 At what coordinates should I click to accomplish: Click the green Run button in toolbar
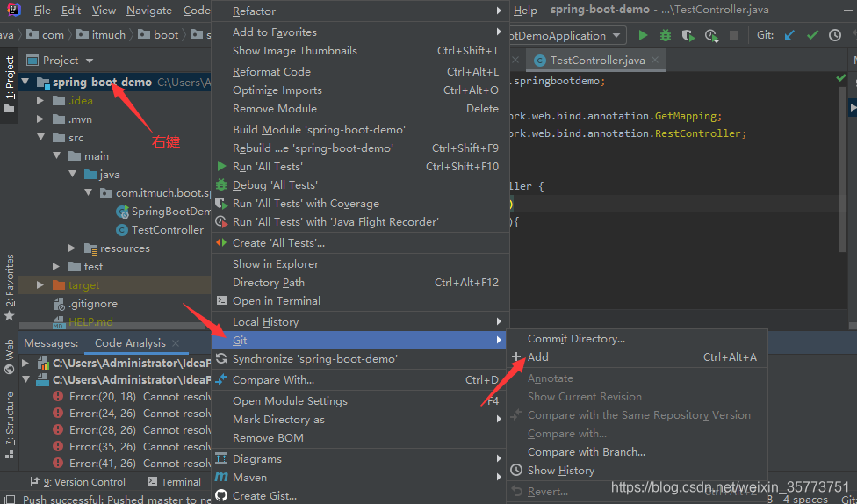pyautogui.click(x=643, y=35)
